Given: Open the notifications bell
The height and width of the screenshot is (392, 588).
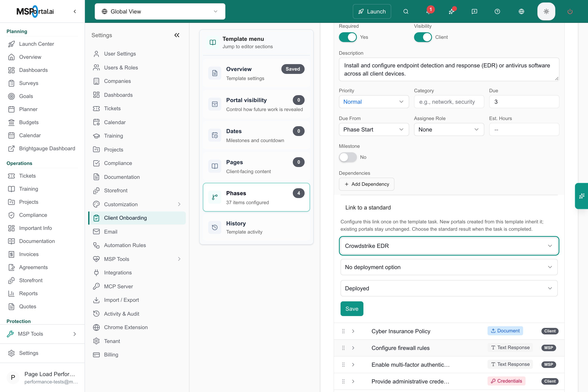Looking at the screenshot, I should (429, 11).
